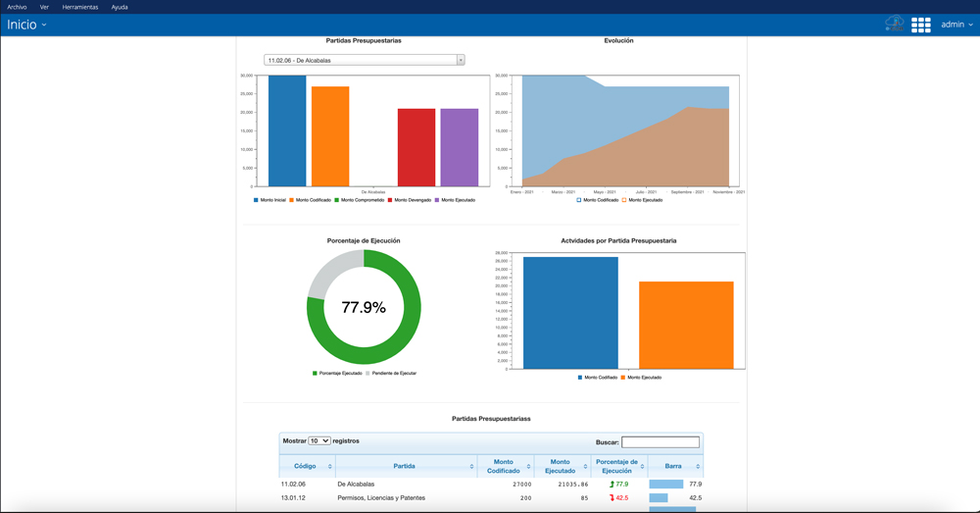Image resolution: width=980 pixels, height=513 pixels.
Task: Sort by Porcentaje de Ejecución arrows
Action: click(x=642, y=467)
